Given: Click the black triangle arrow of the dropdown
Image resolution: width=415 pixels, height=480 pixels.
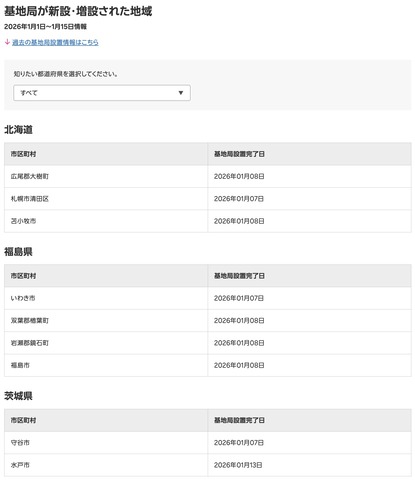Looking at the screenshot, I should (x=181, y=93).
